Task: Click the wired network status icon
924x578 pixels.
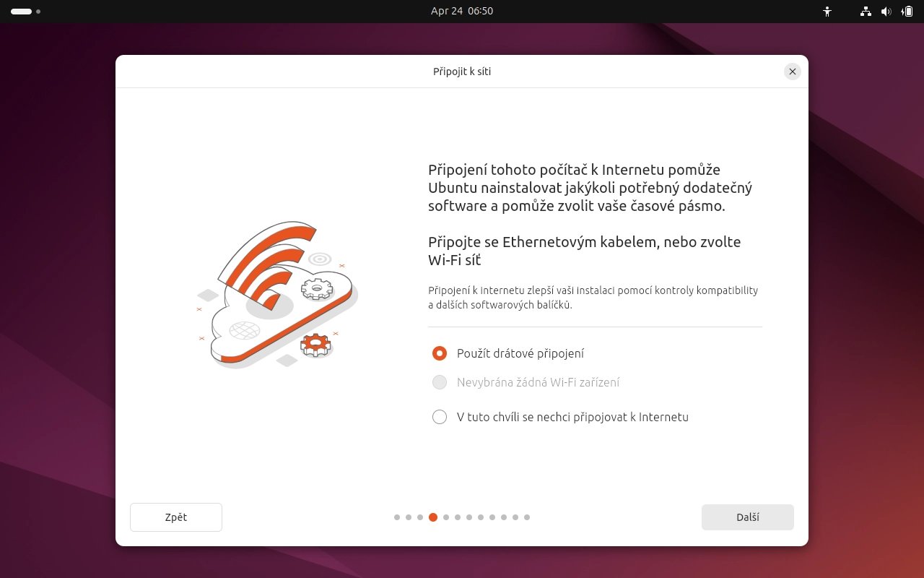Action: (x=866, y=12)
